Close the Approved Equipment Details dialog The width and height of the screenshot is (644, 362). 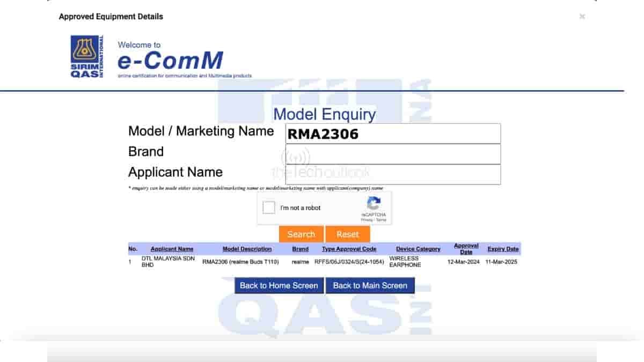(582, 17)
